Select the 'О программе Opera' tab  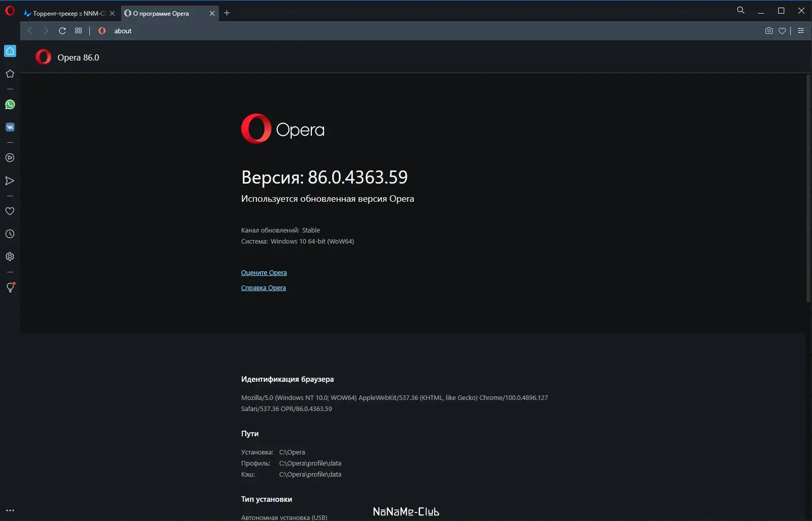pyautogui.click(x=170, y=14)
